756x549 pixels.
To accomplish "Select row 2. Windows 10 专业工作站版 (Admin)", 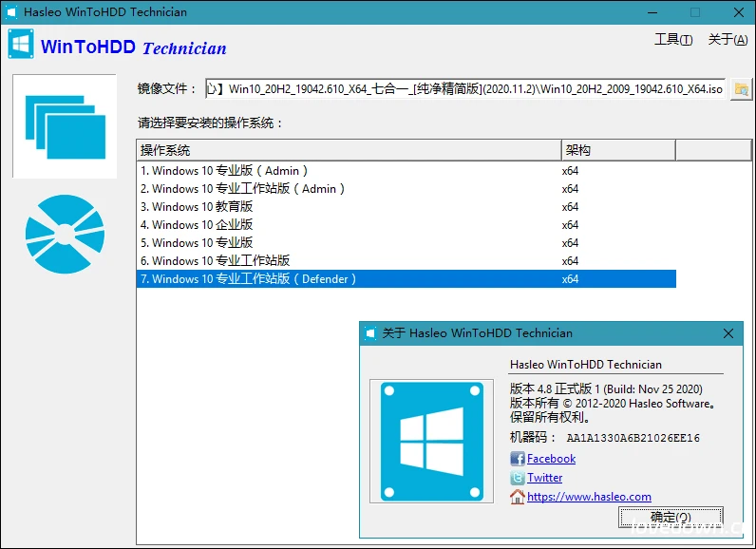I will [x=406, y=188].
